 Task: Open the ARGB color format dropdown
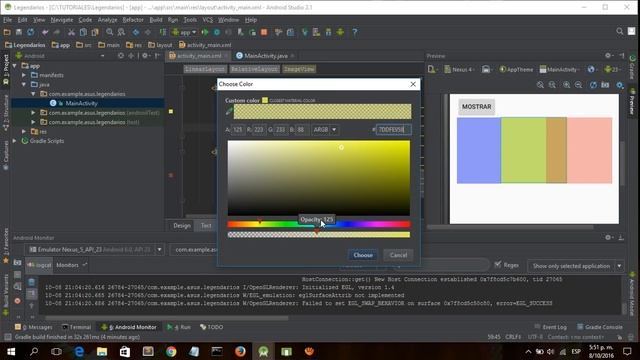pos(325,130)
